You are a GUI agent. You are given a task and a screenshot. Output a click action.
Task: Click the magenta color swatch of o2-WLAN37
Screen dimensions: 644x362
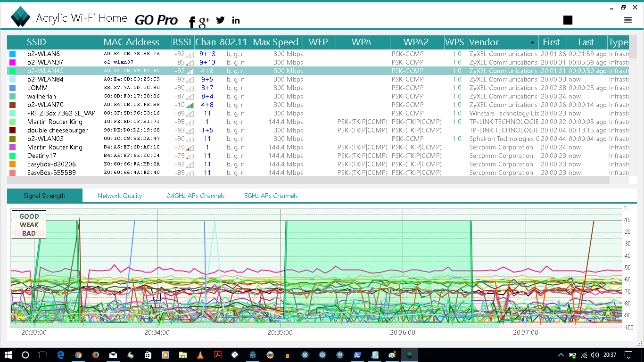click(x=13, y=62)
